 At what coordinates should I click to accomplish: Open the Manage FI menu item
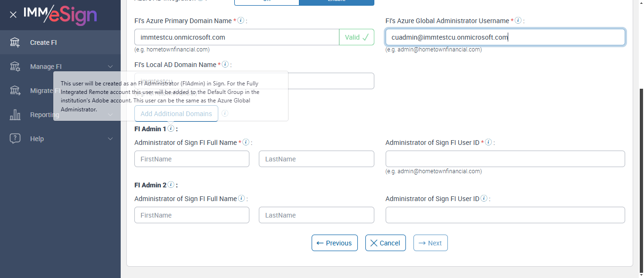tap(60, 67)
